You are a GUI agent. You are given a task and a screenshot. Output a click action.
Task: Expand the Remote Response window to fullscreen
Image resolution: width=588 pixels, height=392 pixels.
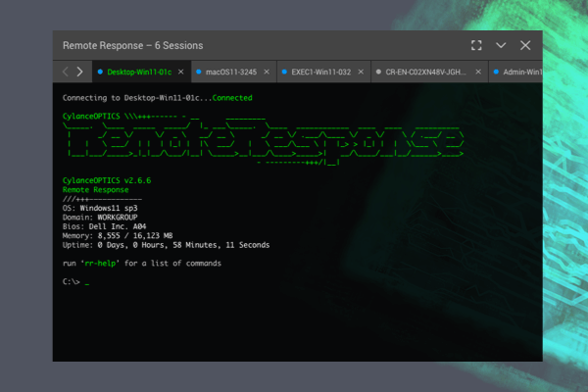[x=476, y=46]
